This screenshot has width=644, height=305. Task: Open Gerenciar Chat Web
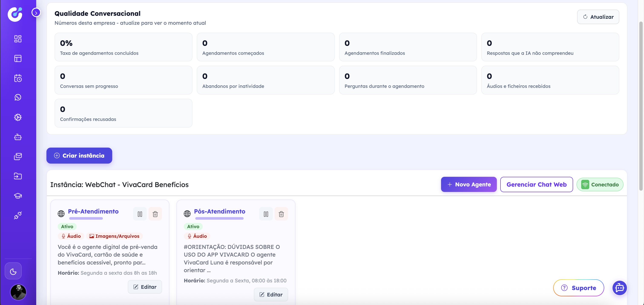[x=536, y=184]
